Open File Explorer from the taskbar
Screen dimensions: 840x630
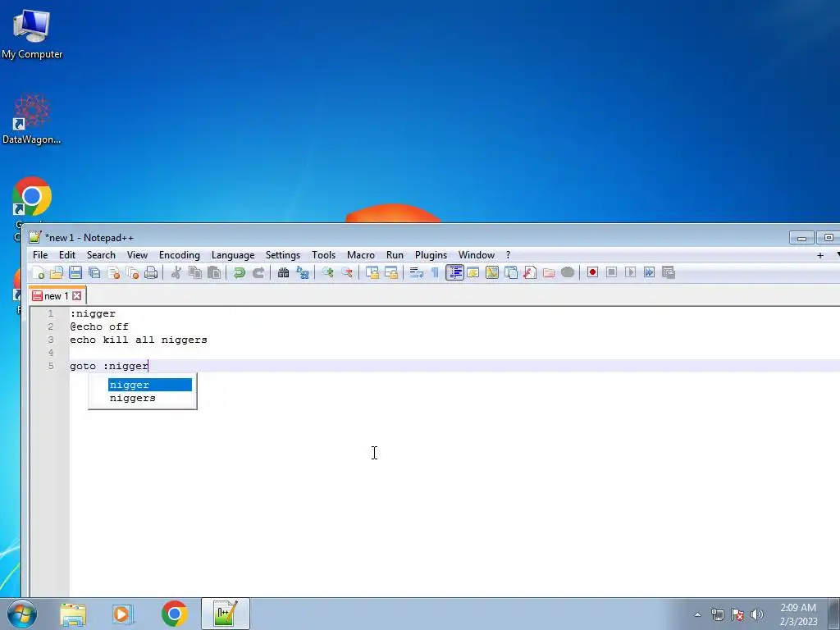click(73, 614)
